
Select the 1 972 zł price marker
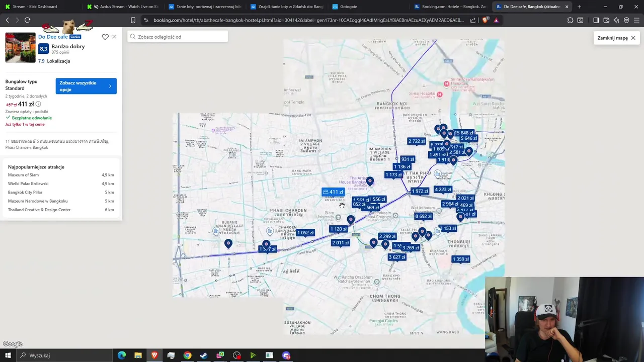click(420, 191)
